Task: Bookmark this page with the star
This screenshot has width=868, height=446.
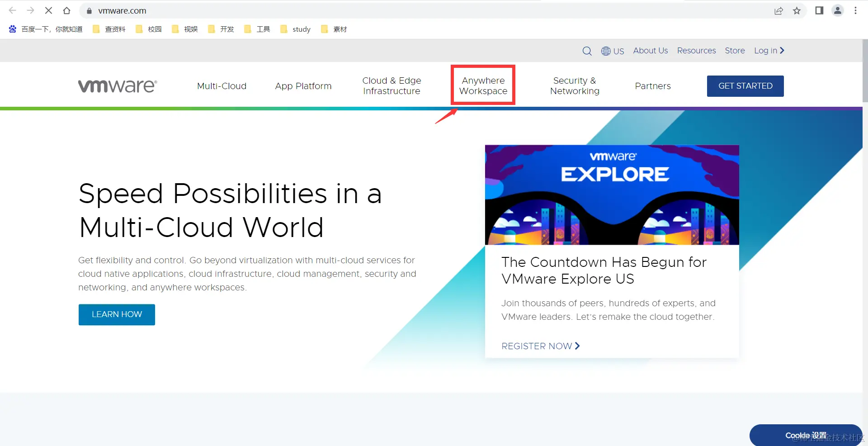Action: tap(797, 11)
